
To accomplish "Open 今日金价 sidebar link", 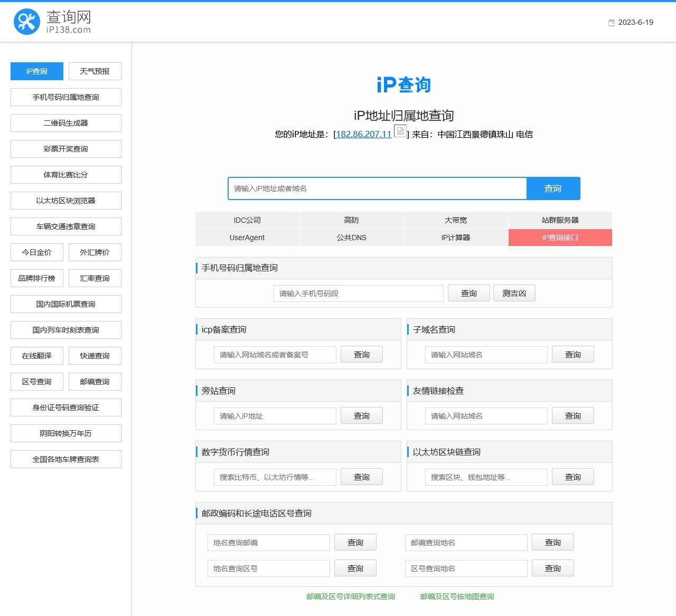I will tap(37, 252).
